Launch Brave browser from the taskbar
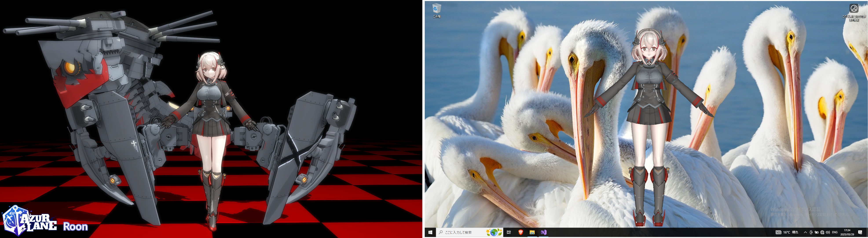 [x=521, y=232]
